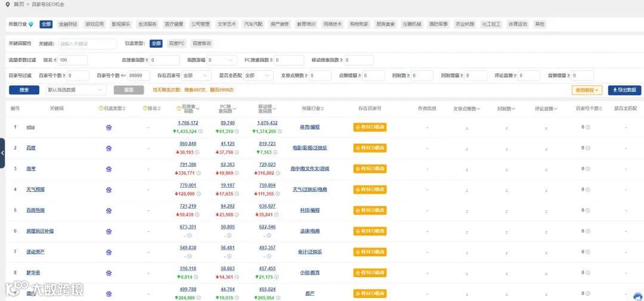The image size is (644, 301).
Task: Select the 游戏应用 industry filter
Action: [94, 24]
